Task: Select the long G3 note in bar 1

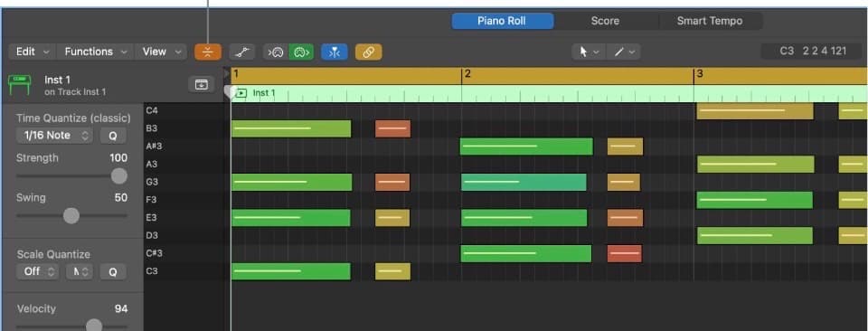Action: pyautogui.click(x=292, y=182)
